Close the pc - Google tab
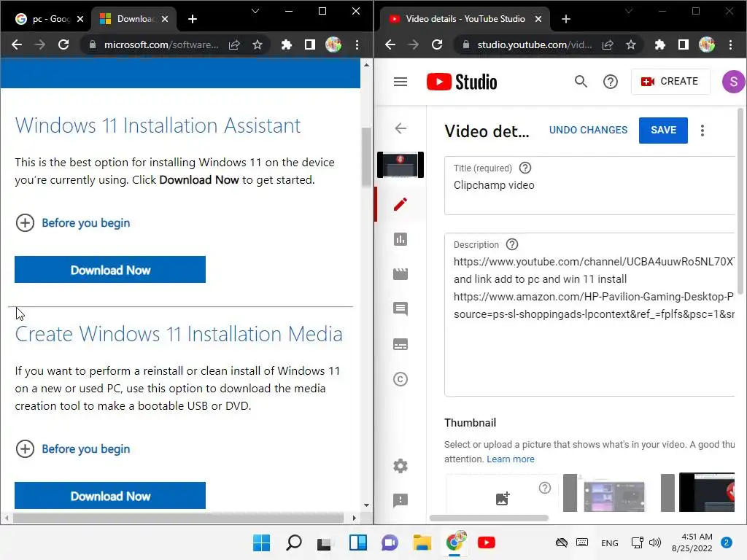The width and height of the screenshot is (747, 560). click(x=80, y=19)
